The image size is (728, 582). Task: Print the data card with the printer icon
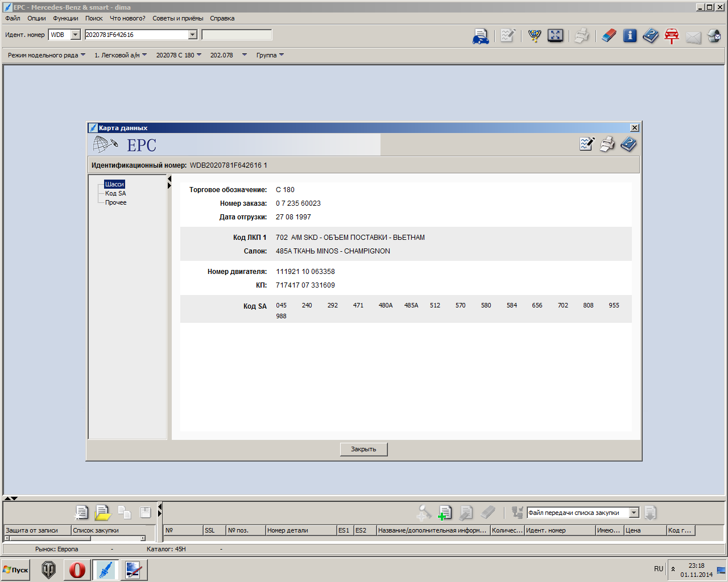pyautogui.click(x=607, y=144)
